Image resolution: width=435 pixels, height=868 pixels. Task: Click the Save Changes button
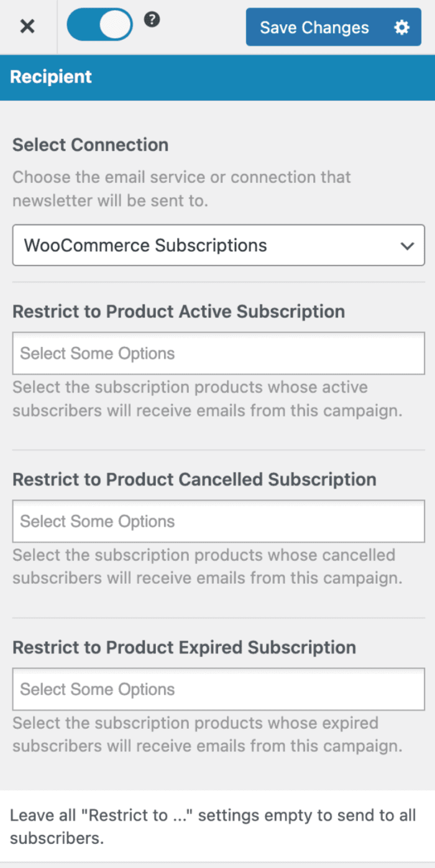(314, 27)
